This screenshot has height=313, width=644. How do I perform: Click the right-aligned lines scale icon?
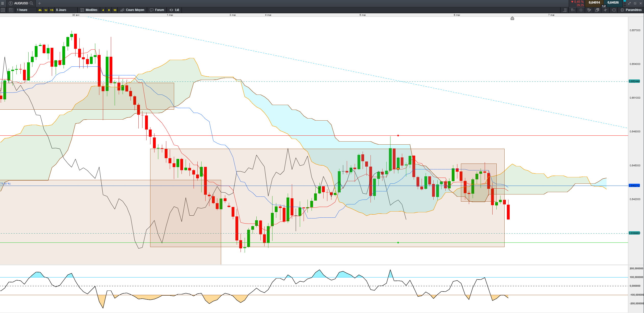565,10
